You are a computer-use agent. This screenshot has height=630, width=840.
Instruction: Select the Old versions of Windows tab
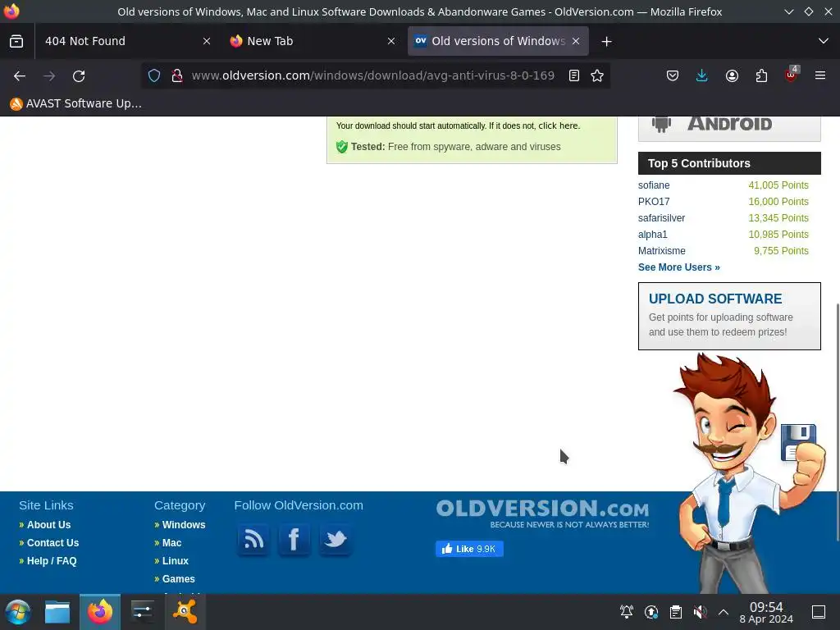[x=498, y=41]
